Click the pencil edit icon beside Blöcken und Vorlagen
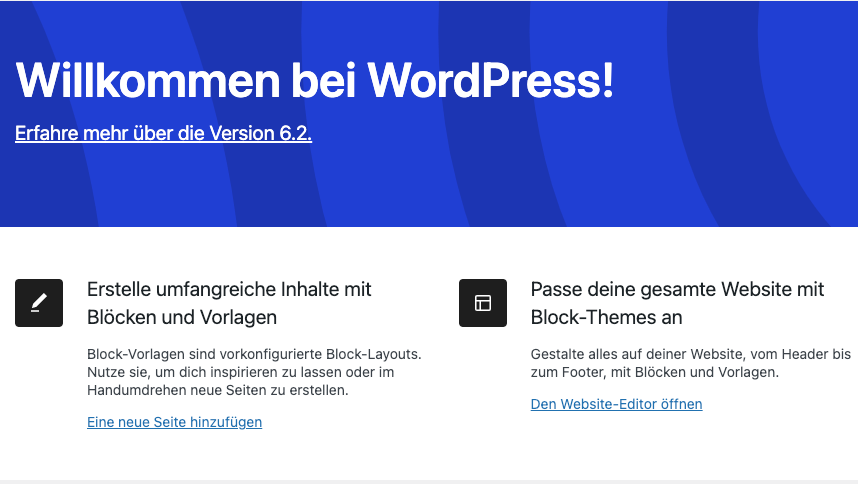The height and width of the screenshot is (484, 858). [39, 303]
